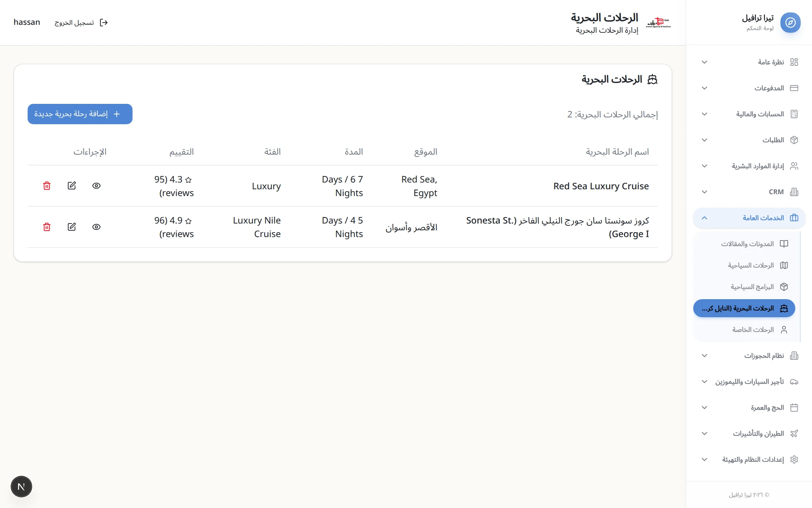Click the CRM building icon
812x508 pixels.
(x=794, y=192)
